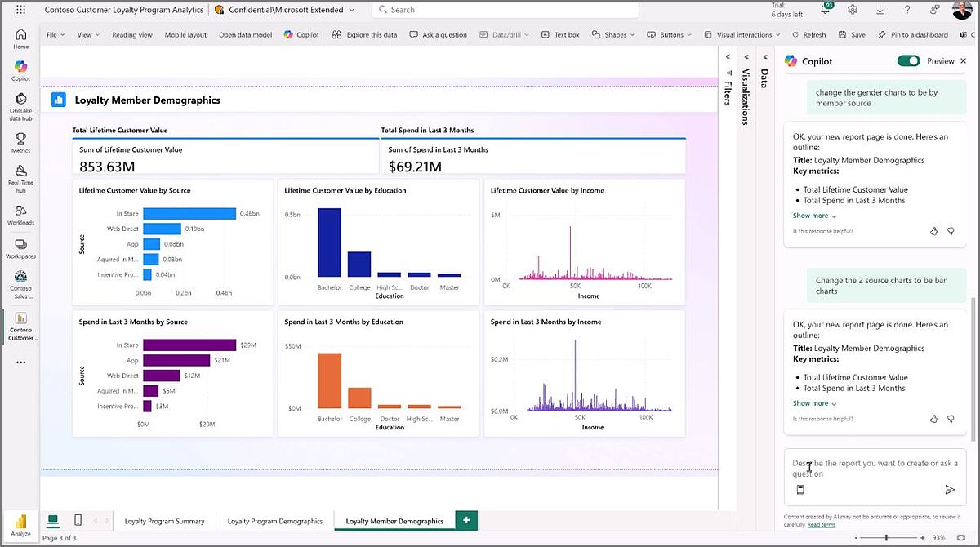Click thumbs down on the second Copilot response
The image size is (980, 547).
tap(951, 419)
